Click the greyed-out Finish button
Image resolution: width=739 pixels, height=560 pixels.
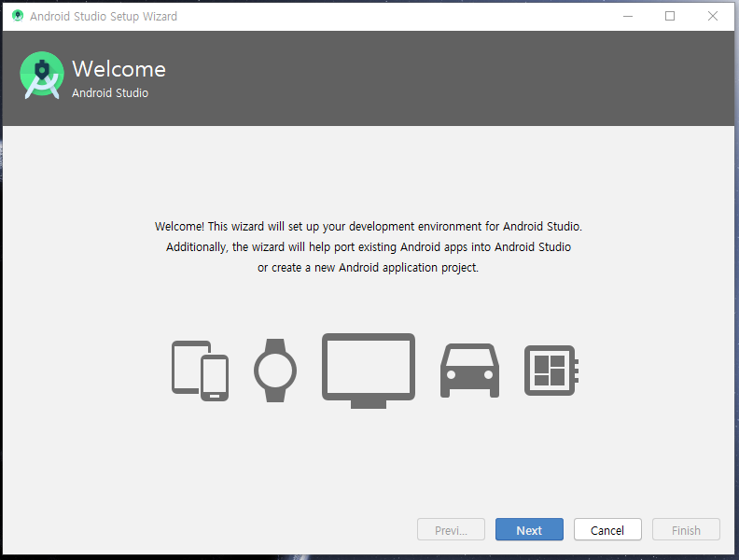point(686,529)
